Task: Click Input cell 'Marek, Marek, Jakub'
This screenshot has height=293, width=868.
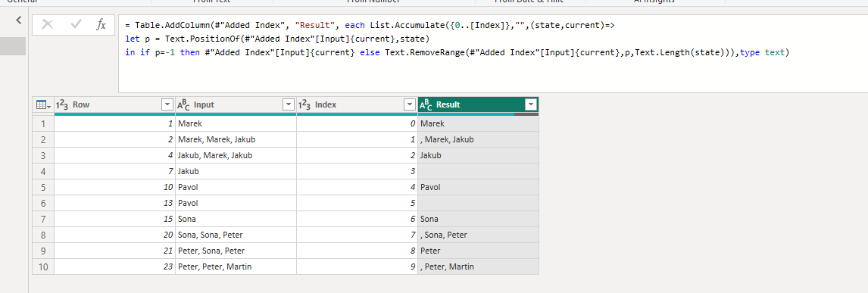Action: (236, 140)
